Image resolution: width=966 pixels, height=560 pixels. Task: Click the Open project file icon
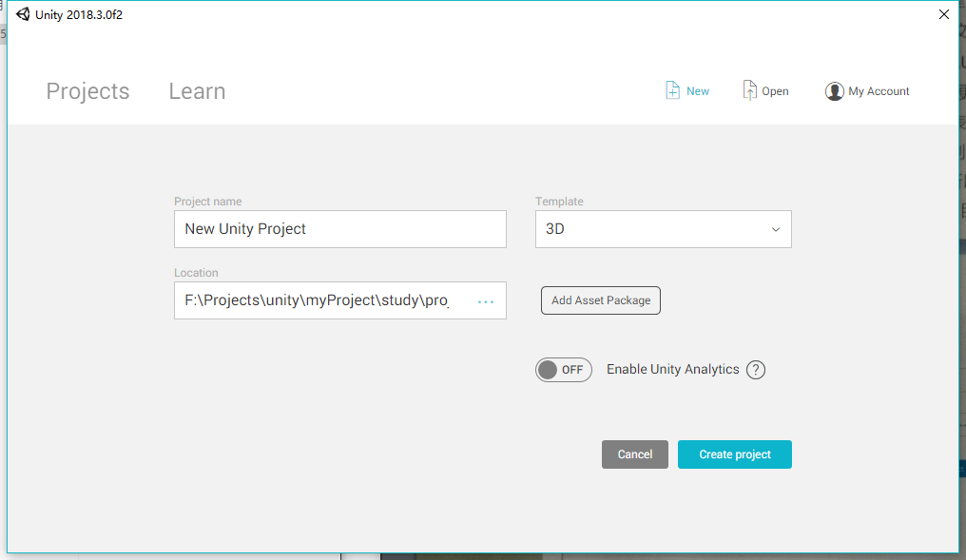point(749,90)
